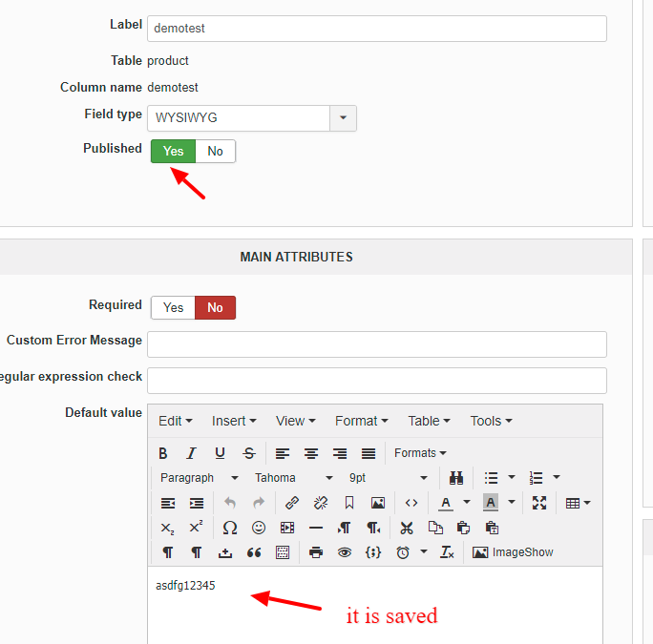Click the ImageShow button
The width and height of the screenshot is (653, 644).
(x=513, y=552)
